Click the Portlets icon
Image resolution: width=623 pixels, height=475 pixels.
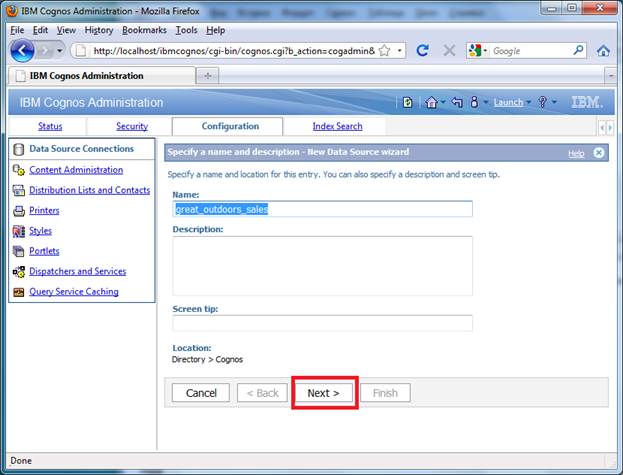pos(18,251)
